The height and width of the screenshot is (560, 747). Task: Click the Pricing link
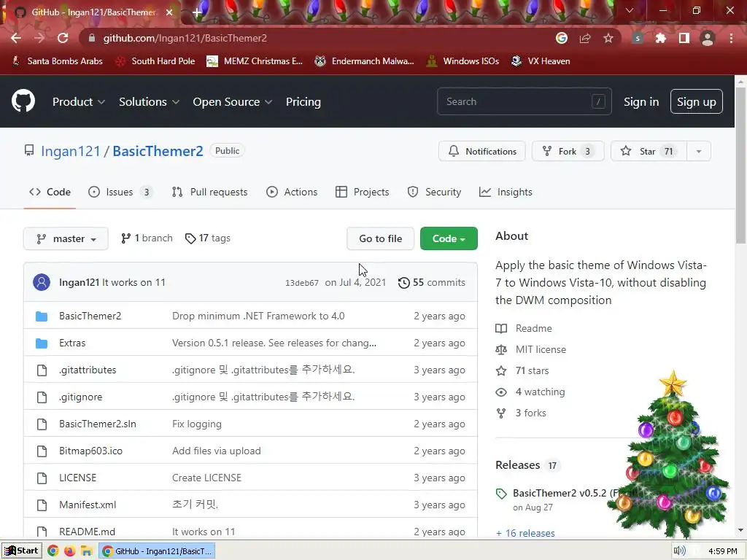[303, 102]
